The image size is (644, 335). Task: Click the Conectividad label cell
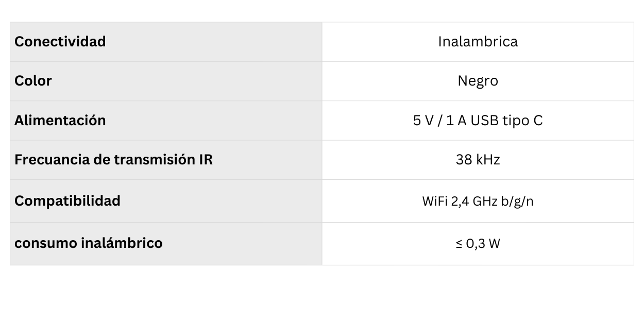[x=60, y=42]
